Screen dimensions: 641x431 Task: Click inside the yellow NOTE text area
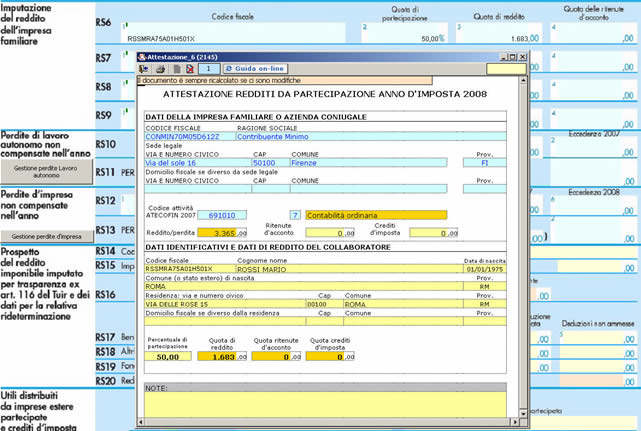325,403
